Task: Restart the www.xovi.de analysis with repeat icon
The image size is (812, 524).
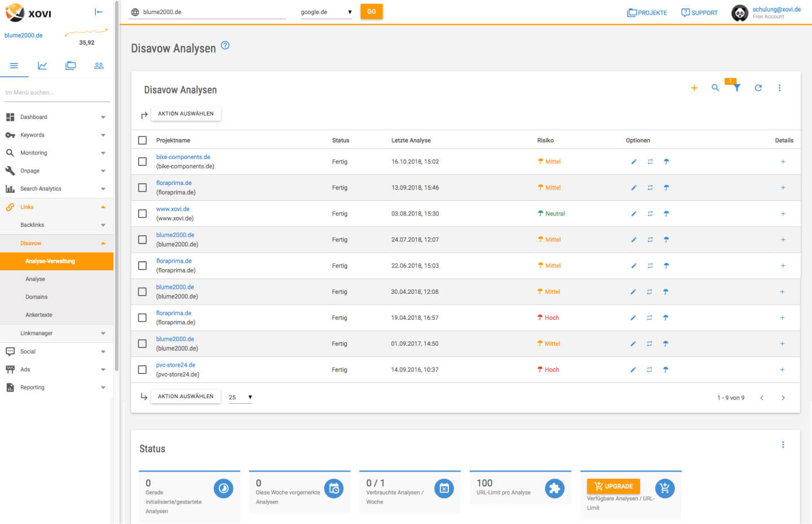Action: tap(650, 214)
